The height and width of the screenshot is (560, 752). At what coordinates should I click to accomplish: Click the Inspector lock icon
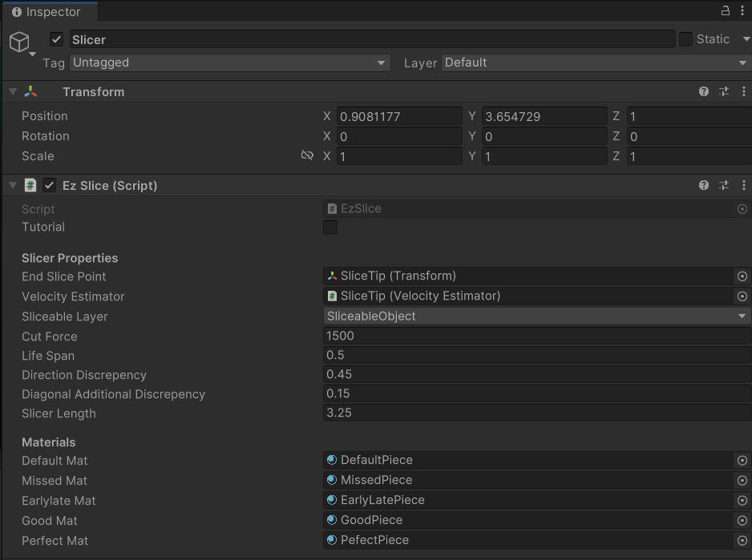[724, 10]
